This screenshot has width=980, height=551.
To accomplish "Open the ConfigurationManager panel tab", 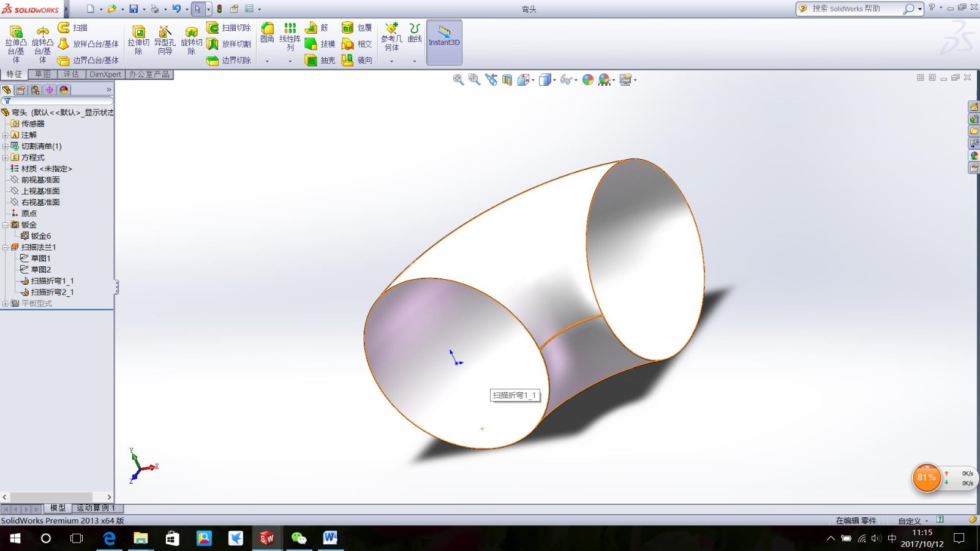I will click(x=36, y=90).
